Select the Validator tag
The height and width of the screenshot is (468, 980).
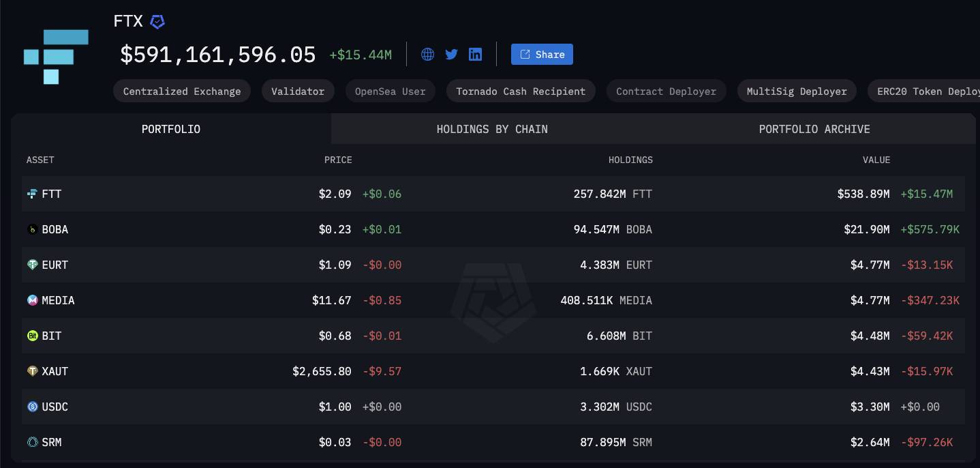(x=298, y=91)
